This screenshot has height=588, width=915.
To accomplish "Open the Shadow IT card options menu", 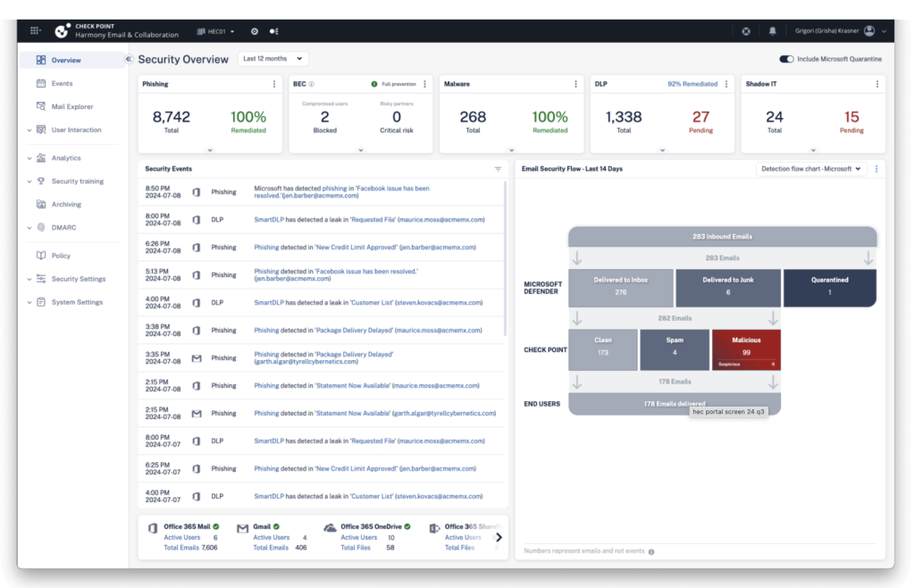I will point(877,84).
